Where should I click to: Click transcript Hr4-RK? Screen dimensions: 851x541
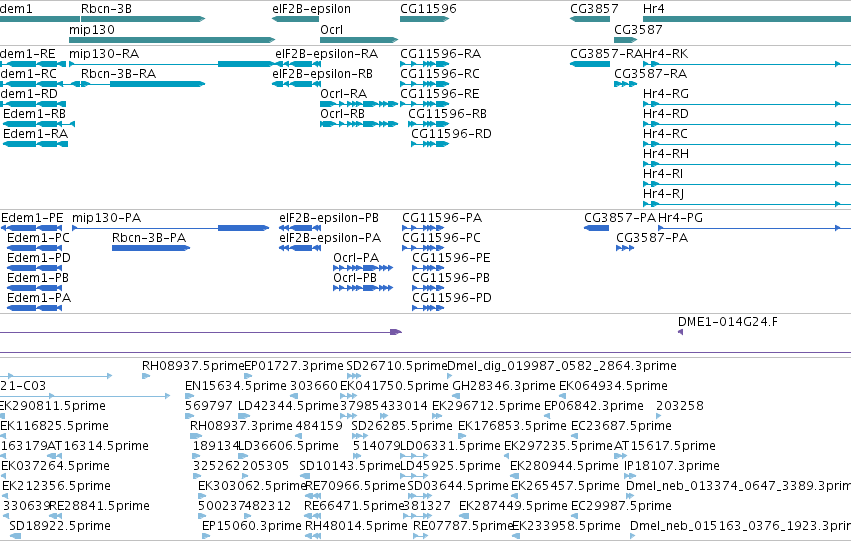665,54
